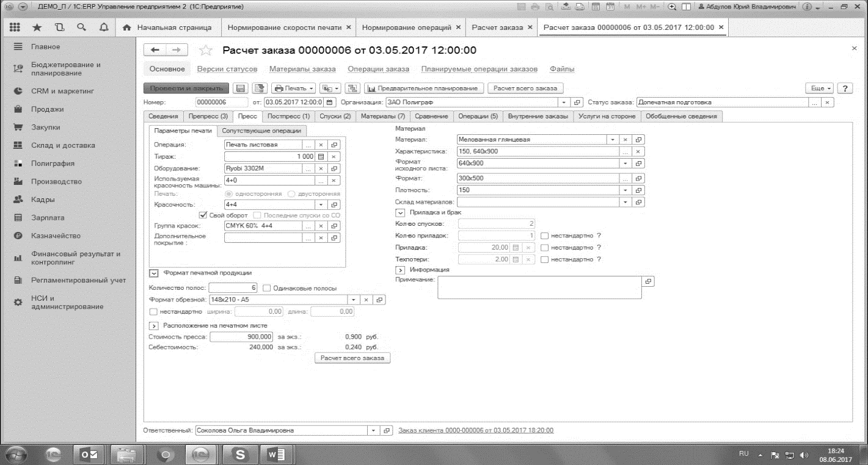Screen dimensions: 868x465
Task: Enable the Одинаковые полосы checkbox
Action: point(266,288)
